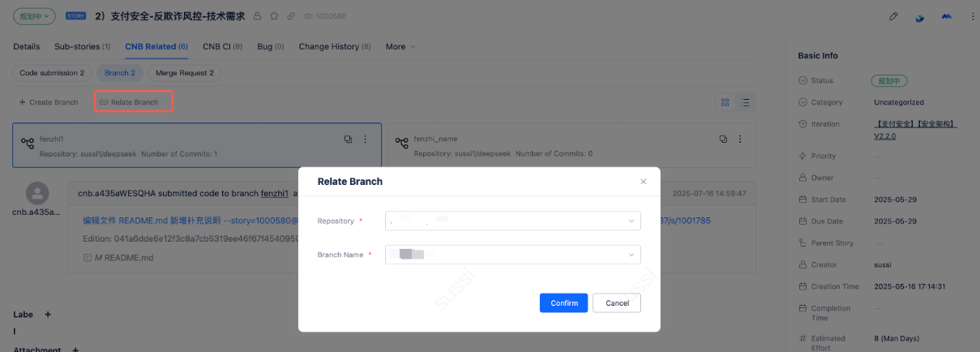The width and height of the screenshot is (980, 352).
Task: Click the star favorite icon
Action: [x=274, y=15]
